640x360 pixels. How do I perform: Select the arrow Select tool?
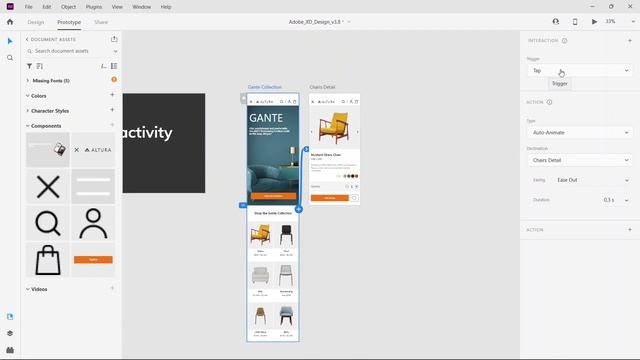point(10,41)
